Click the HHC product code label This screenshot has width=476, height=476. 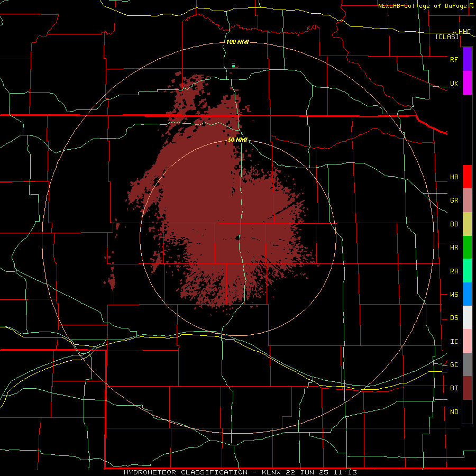pos(464,31)
